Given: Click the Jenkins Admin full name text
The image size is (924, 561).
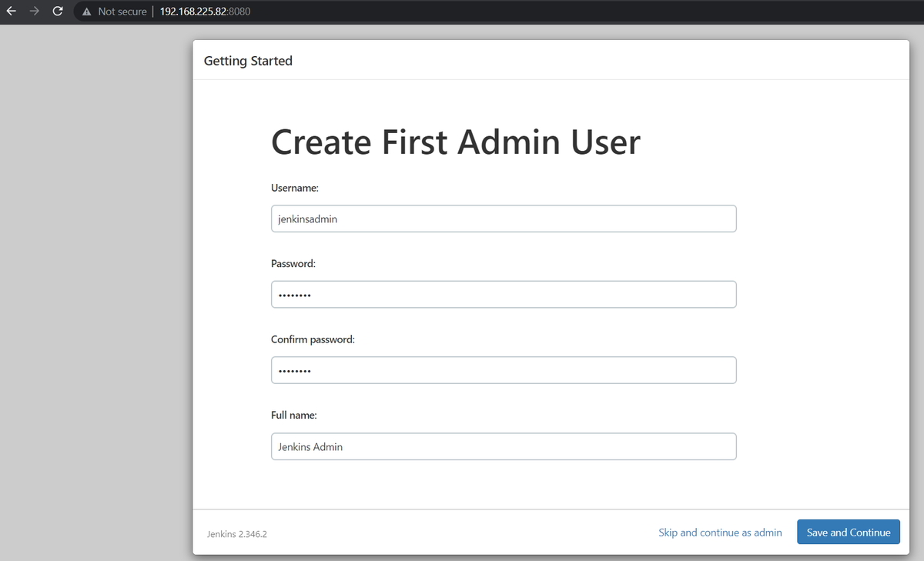Looking at the screenshot, I should coord(310,446).
